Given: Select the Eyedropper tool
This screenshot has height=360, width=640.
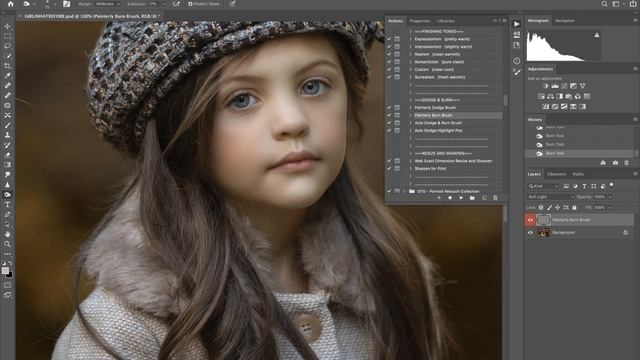Looking at the screenshot, I should point(7,76).
